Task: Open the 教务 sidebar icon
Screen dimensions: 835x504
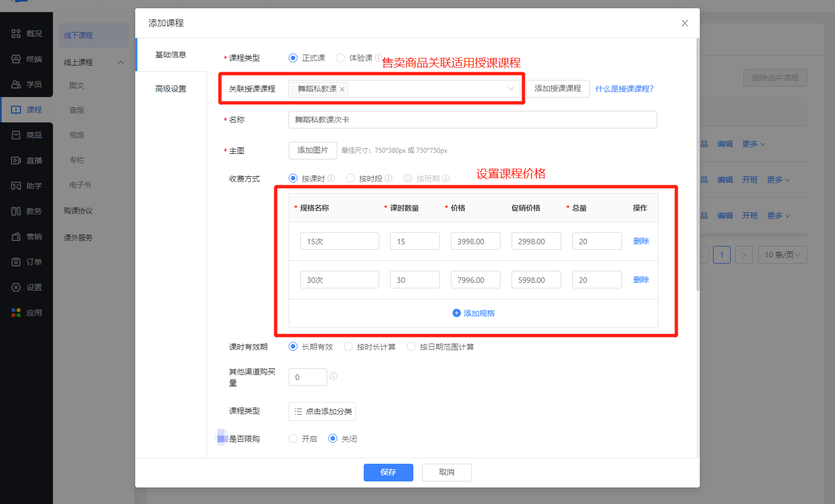Action: coord(16,211)
